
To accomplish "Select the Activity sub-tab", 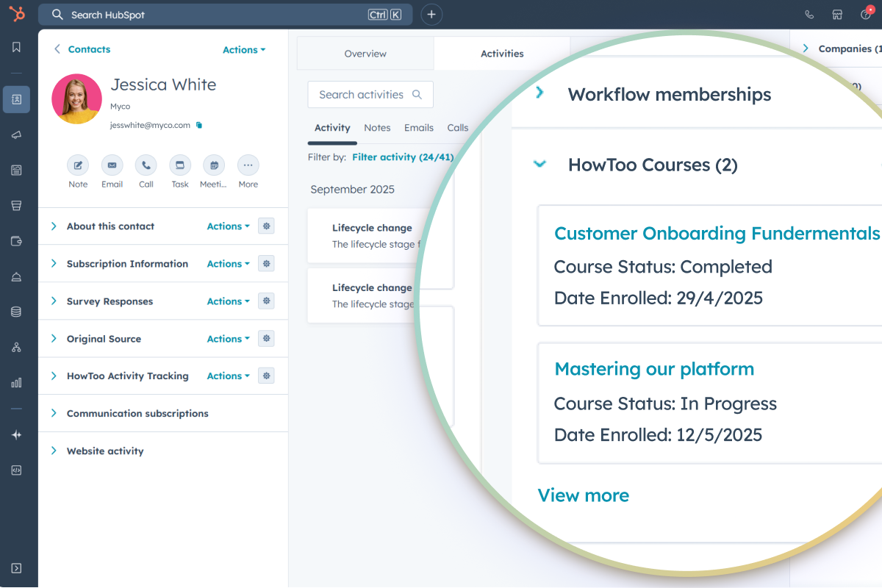I will coord(332,128).
